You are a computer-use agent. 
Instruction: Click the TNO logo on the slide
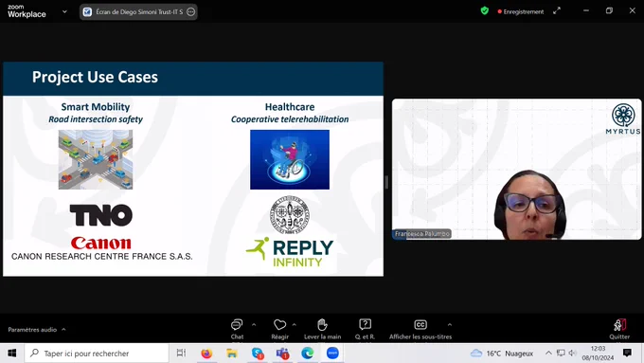[x=101, y=215]
